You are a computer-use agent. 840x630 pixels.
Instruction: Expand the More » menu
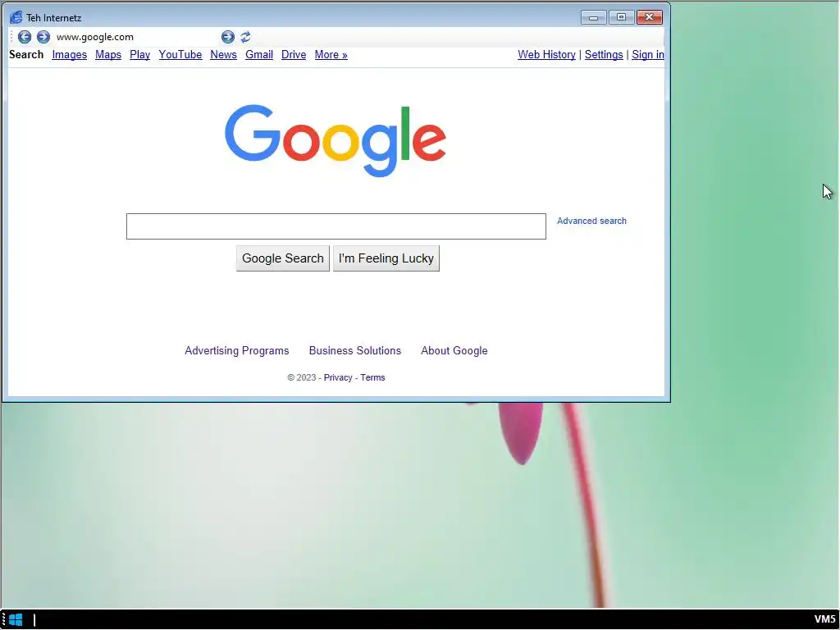pos(331,55)
